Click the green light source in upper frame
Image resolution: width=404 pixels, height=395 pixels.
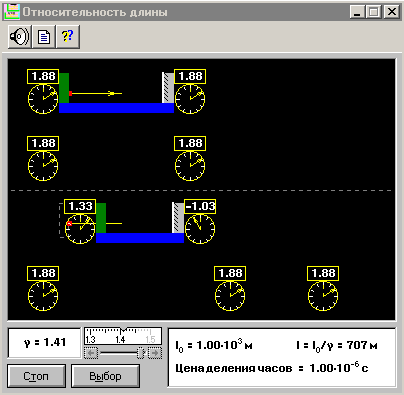64,88
